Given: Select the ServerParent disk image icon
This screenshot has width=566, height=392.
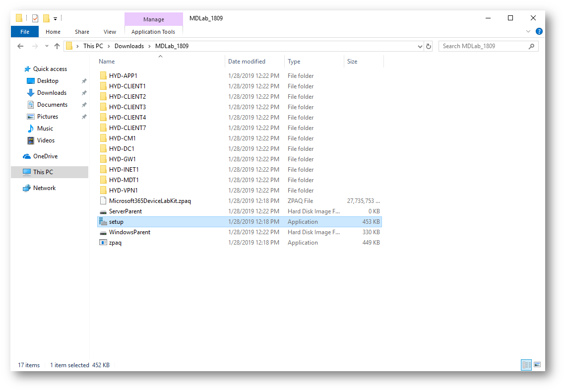Looking at the screenshot, I should tap(103, 212).
